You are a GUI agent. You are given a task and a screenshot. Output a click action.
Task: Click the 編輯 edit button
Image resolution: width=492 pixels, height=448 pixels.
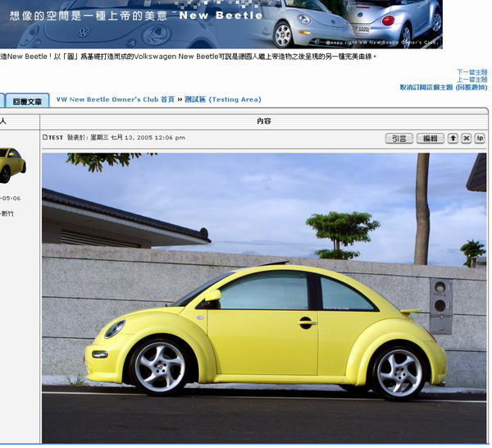[x=430, y=139]
